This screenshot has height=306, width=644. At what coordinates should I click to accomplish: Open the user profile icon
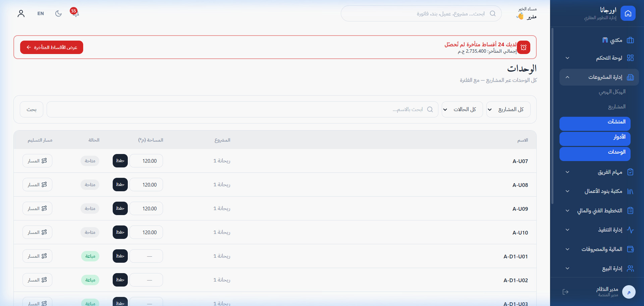(21, 13)
